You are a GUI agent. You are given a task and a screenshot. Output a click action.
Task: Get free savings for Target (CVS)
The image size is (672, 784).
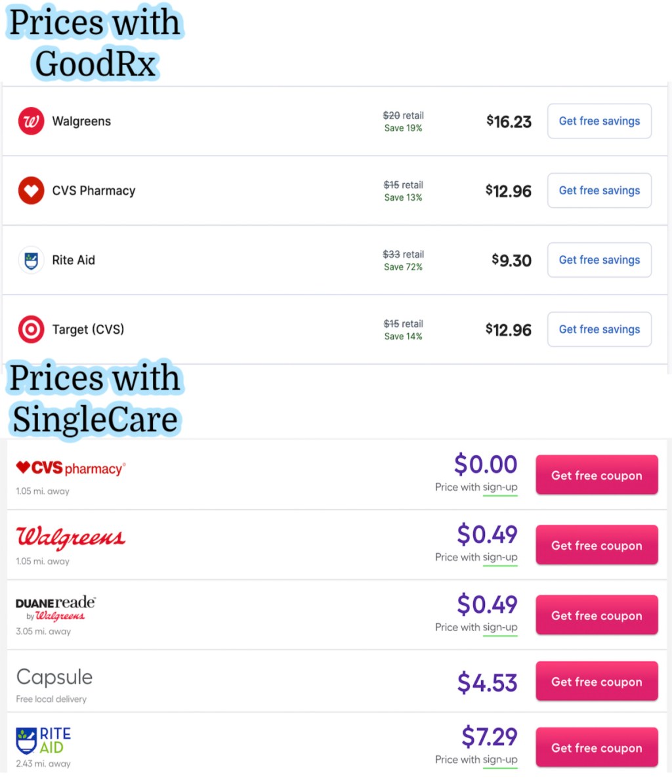point(599,329)
